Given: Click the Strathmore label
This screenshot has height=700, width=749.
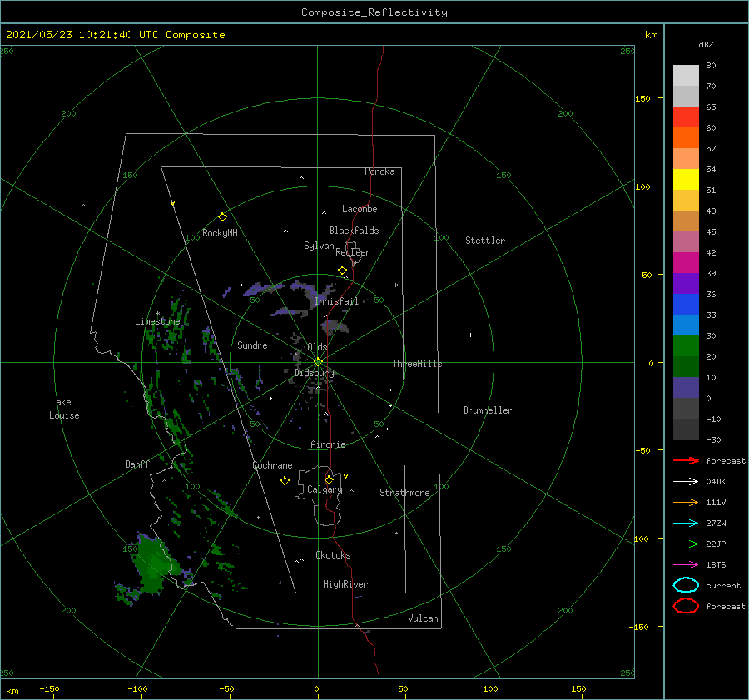Looking at the screenshot, I should tap(404, 493).
